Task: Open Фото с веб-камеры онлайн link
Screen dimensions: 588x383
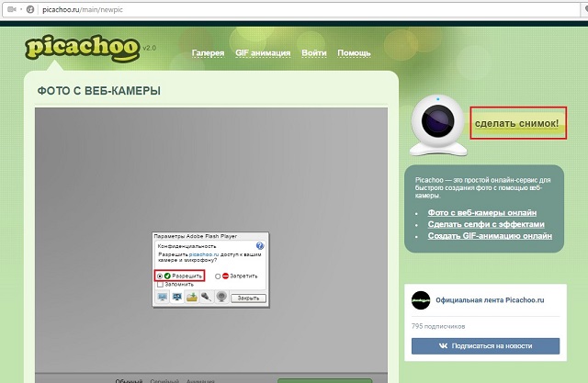Action: pos(481,213)
